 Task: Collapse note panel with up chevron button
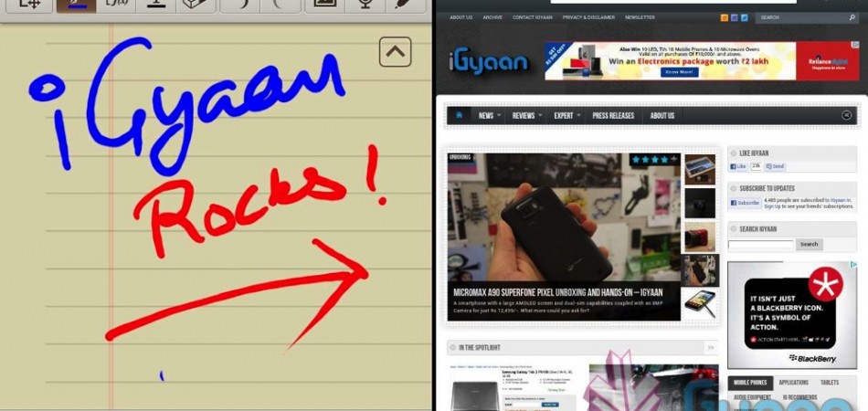395,52
